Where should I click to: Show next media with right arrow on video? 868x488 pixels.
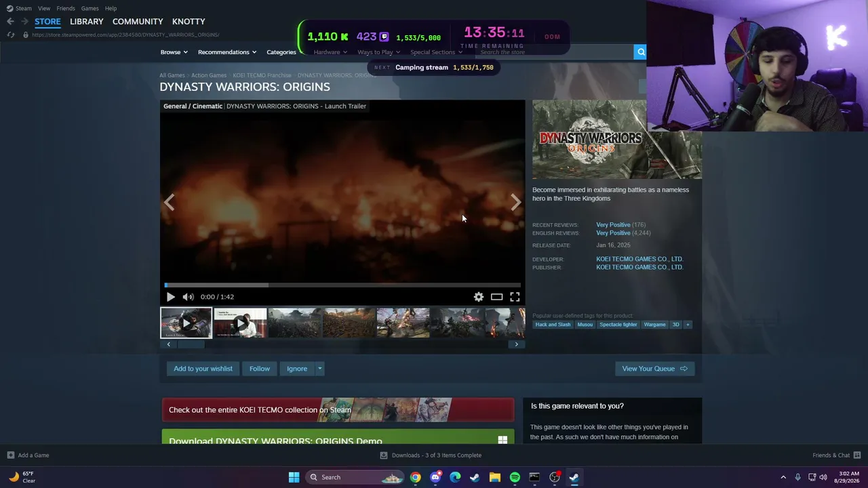click(x=515, y=202)
